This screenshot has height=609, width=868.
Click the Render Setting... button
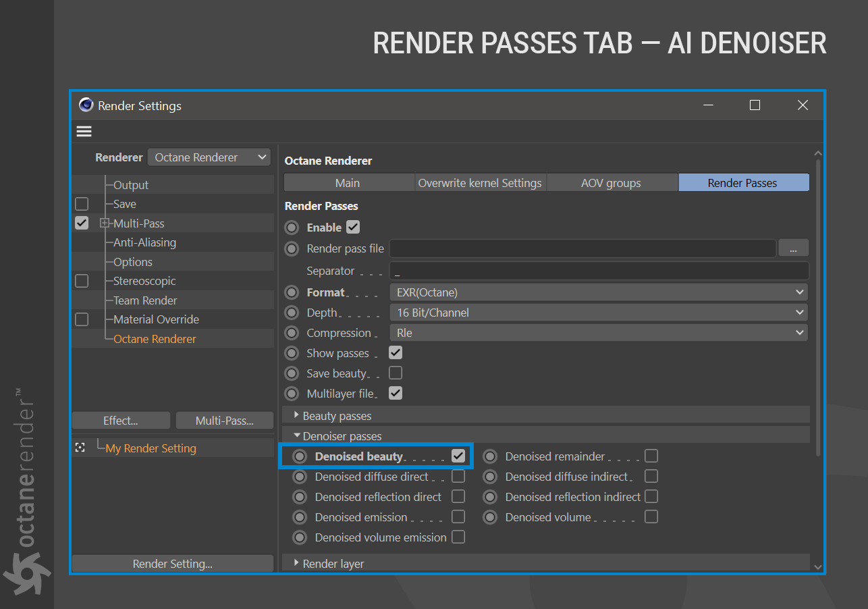coord(173,564)
